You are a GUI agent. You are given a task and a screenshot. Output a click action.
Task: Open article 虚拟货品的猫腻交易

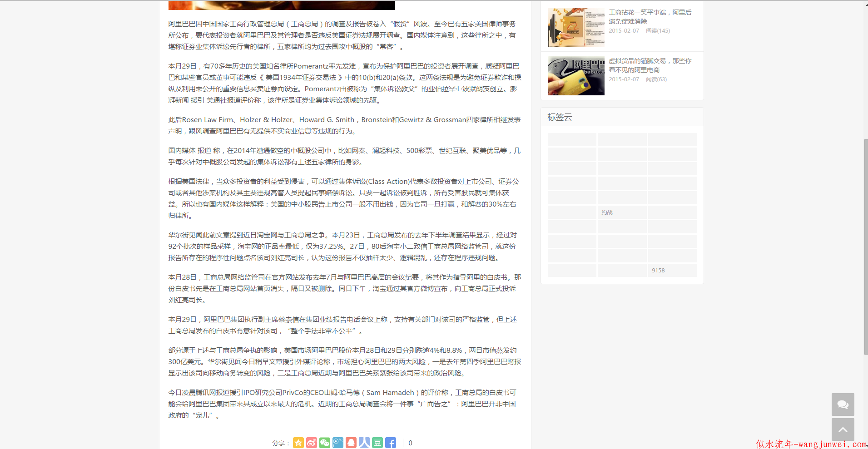650,65
